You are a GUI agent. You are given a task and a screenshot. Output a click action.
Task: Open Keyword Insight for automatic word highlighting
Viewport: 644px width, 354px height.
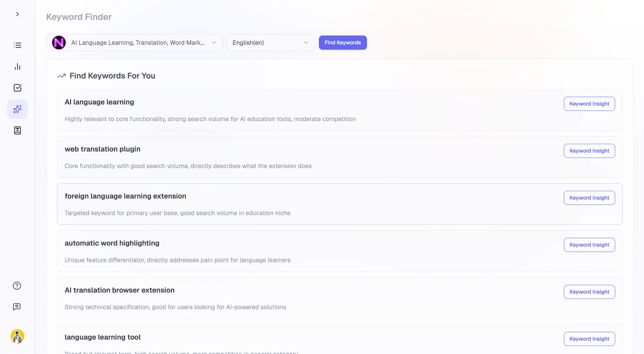tap(589, 245)
